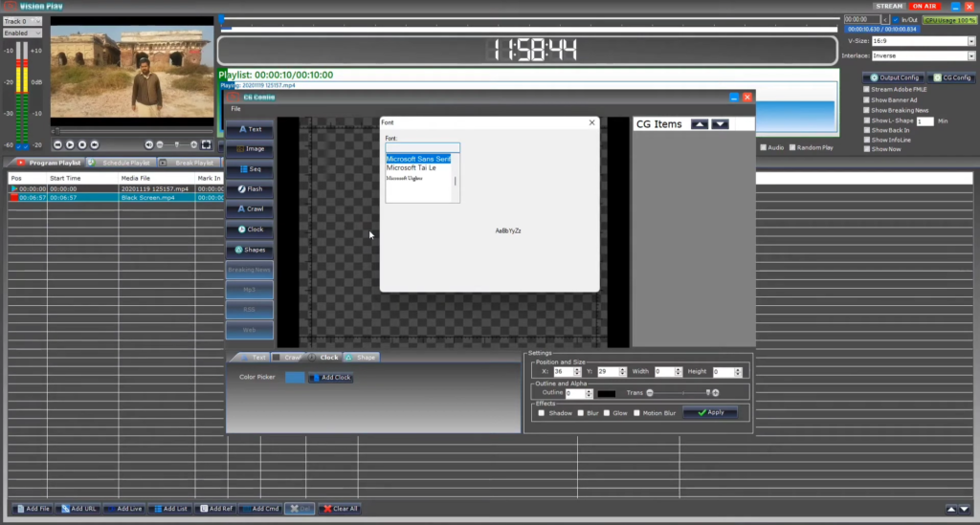This screenshot has height=525, width=980.
Task: Click the Flash tool in CG sidebar
Action: pos(250,189)
